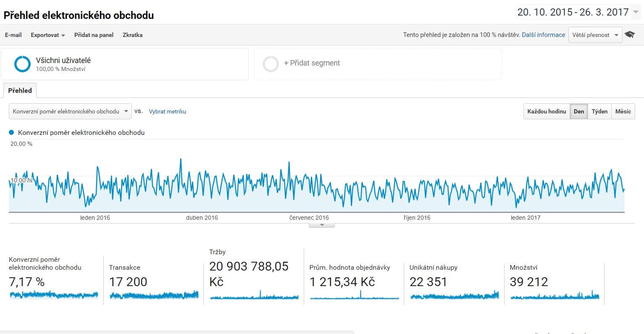The width and height of the screenshot is (644, 334).
Task: Open the Konverzní poměr metric dropdown
Action: coord(70,111)
